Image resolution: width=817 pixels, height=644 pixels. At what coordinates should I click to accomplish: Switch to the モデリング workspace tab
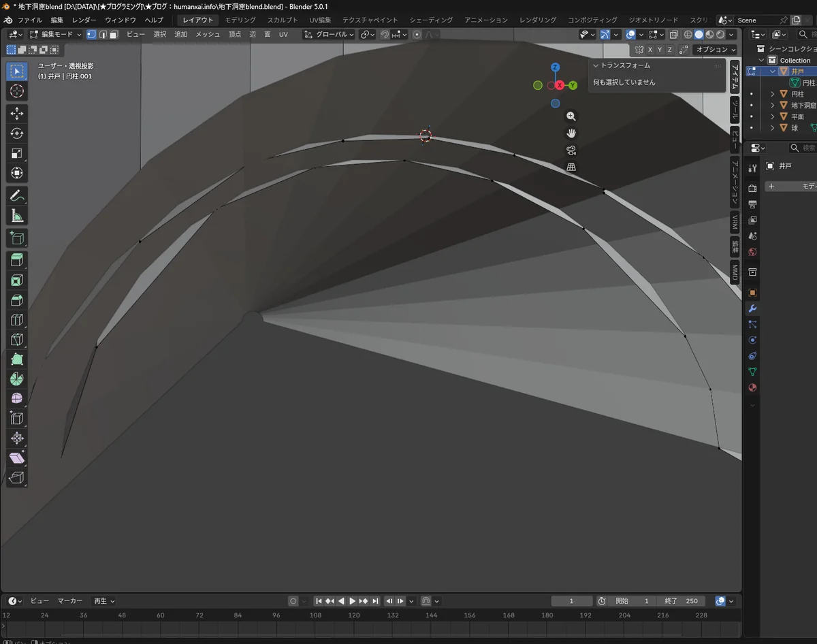[x=240, y=20]
